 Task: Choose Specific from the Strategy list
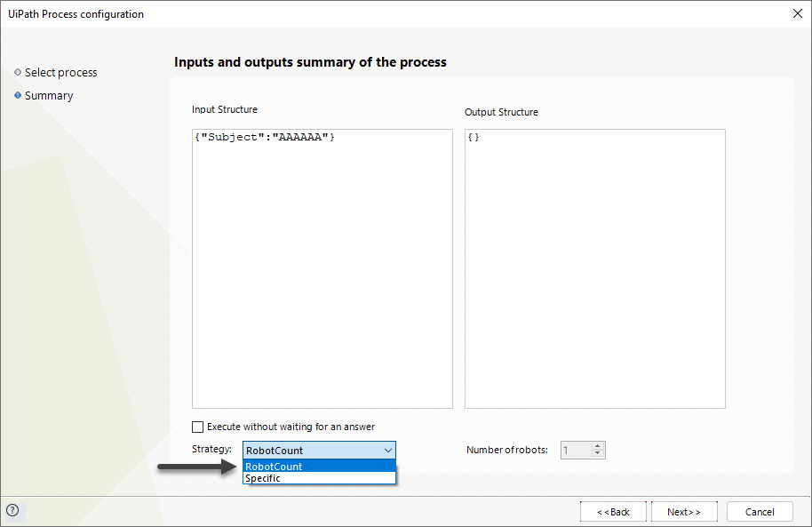319,478
